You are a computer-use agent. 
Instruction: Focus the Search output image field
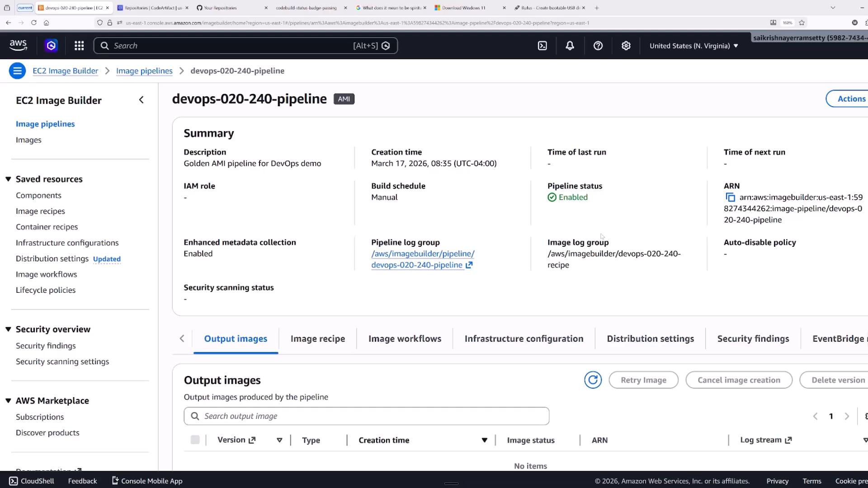(366, 416)
